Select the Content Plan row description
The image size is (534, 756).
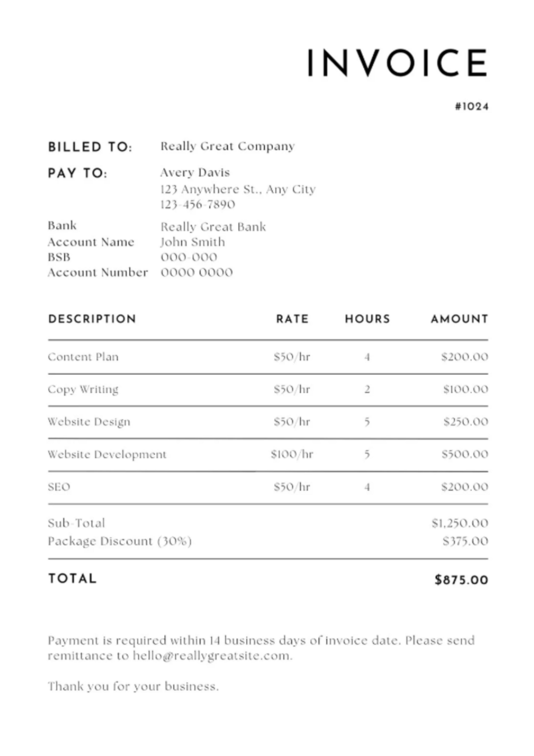pyautogui.click(x=83, y=357)
